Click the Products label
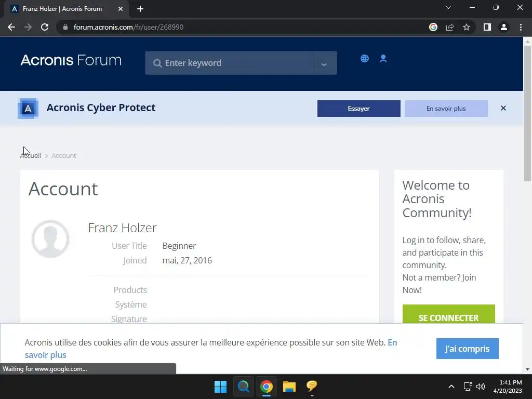 tap(130, 290)
